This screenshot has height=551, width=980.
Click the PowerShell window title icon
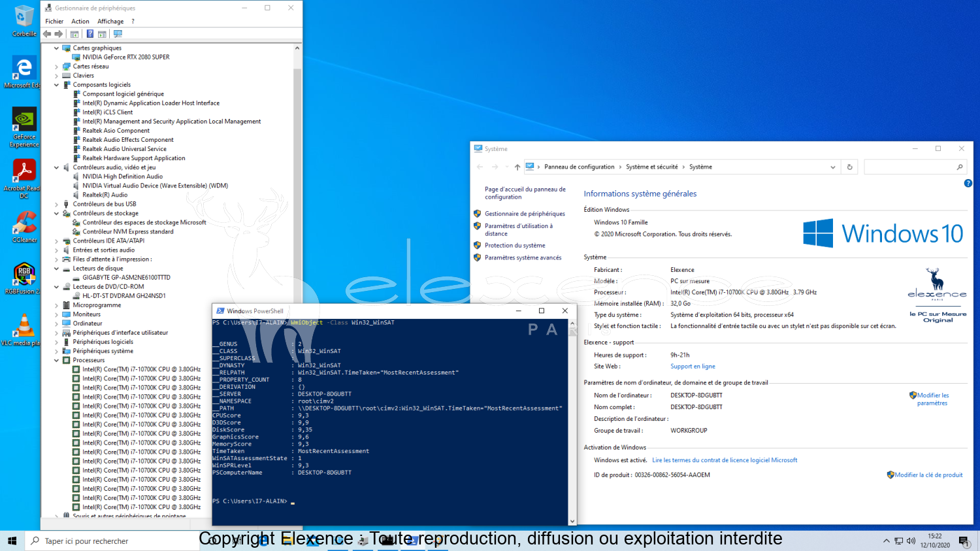coord(220,311)
